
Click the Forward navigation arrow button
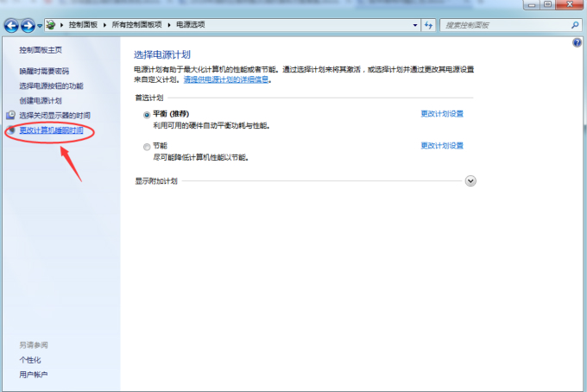click(28, 26)
